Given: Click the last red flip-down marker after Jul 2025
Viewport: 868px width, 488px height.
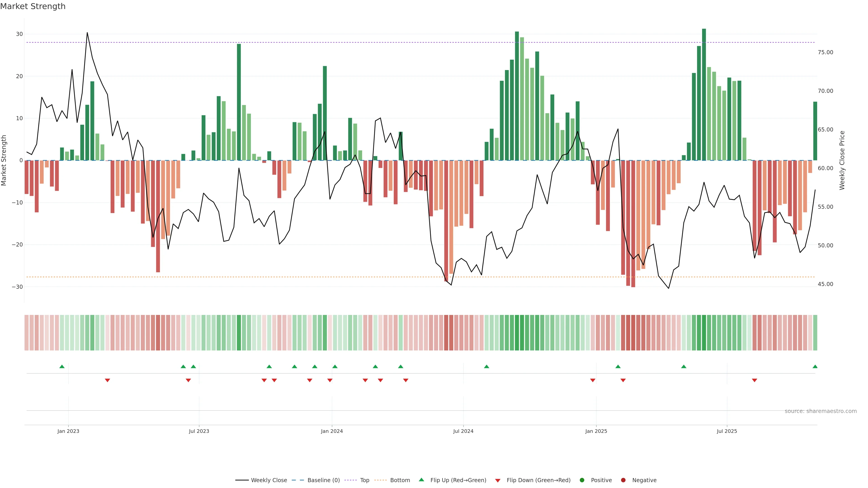Looking at the screenshot, I should pyautogui.click(x=755, y=380).
